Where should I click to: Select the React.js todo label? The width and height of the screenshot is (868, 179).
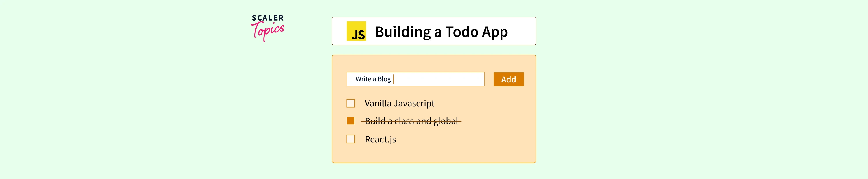(380, 140)
